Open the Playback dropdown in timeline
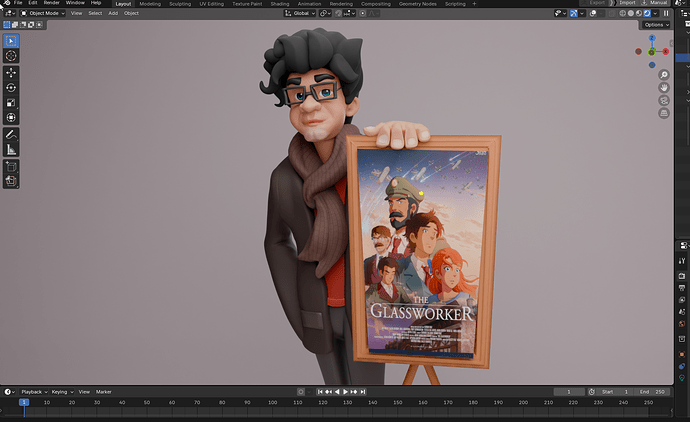The width and height of the screenshot is (690, 422). (x=34, y=392)
